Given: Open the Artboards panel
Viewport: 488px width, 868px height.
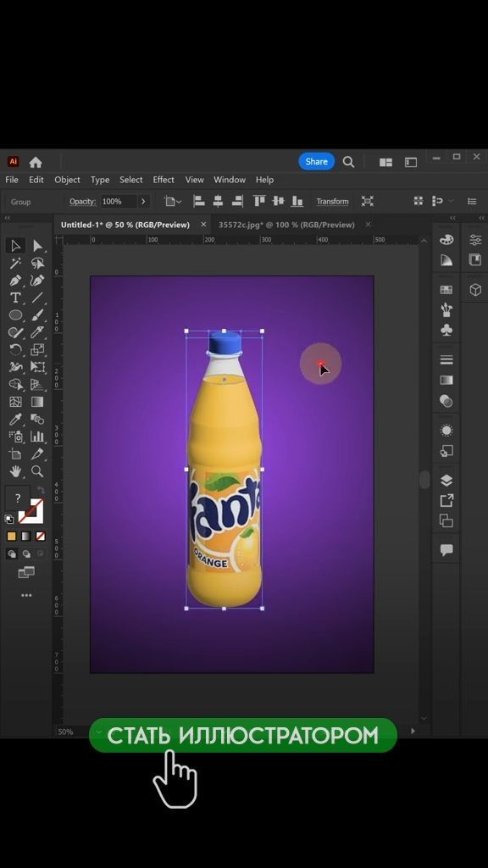Looking at the screenshot, I should (446, 521).
